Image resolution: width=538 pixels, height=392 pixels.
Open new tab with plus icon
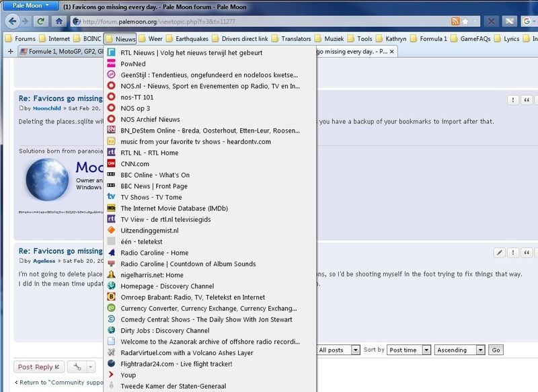[11, 52]
